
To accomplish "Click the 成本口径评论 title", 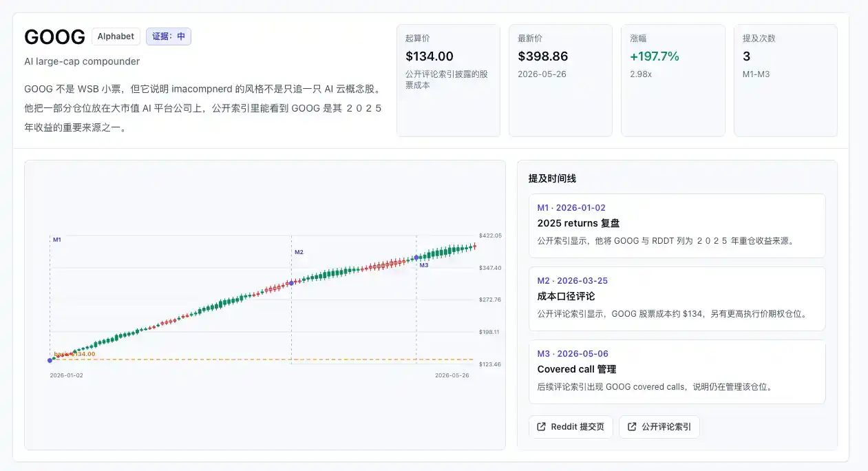I will coord(566,296).
